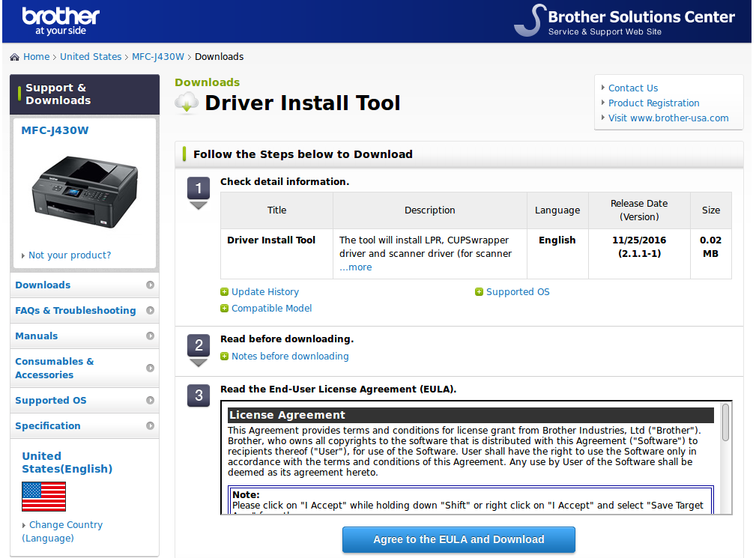
Task: Click the English language cell
Action: (557, 254)
